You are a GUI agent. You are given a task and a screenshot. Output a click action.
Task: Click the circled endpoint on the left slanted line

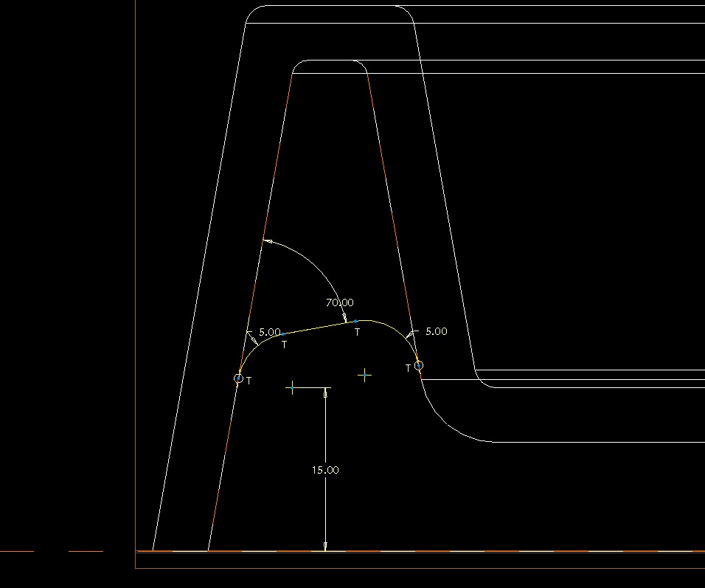pos(239,378)
